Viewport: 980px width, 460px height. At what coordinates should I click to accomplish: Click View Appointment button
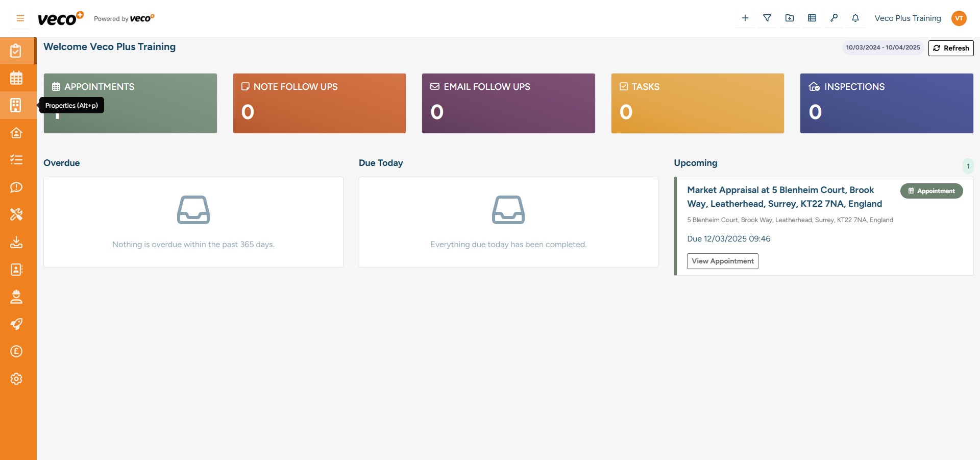pyautogui.click(x=722, y=261)
